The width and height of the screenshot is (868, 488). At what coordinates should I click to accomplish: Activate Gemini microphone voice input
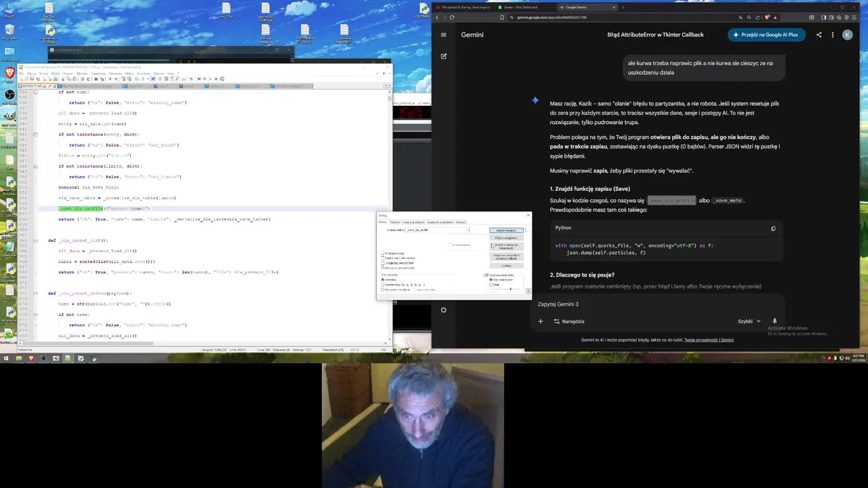click(774, 321)
